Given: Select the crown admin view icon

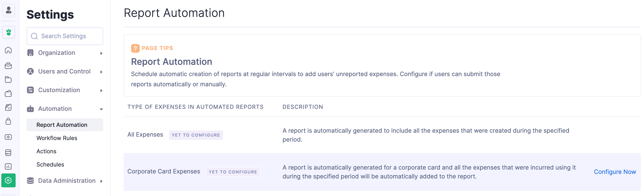Looking at the screenshot, I should coord(8,32).
